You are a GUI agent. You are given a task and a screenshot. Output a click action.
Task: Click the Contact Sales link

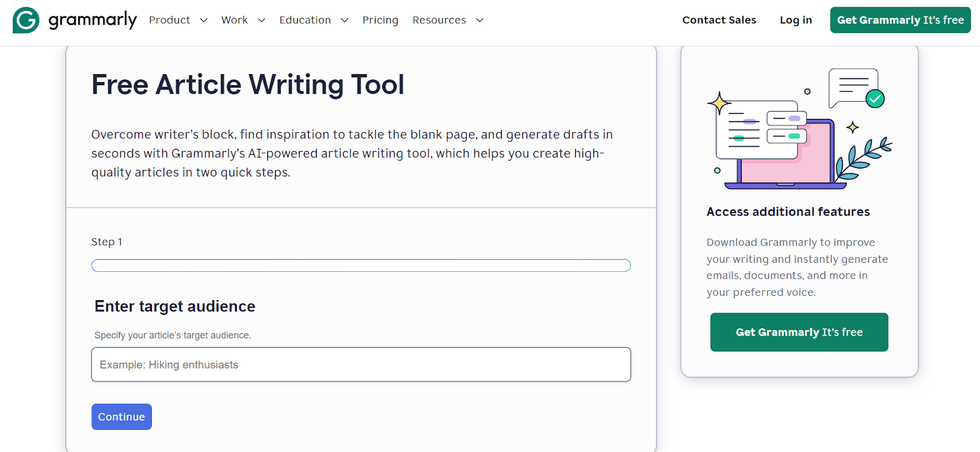pyautogui.click(x=719, y=20)
